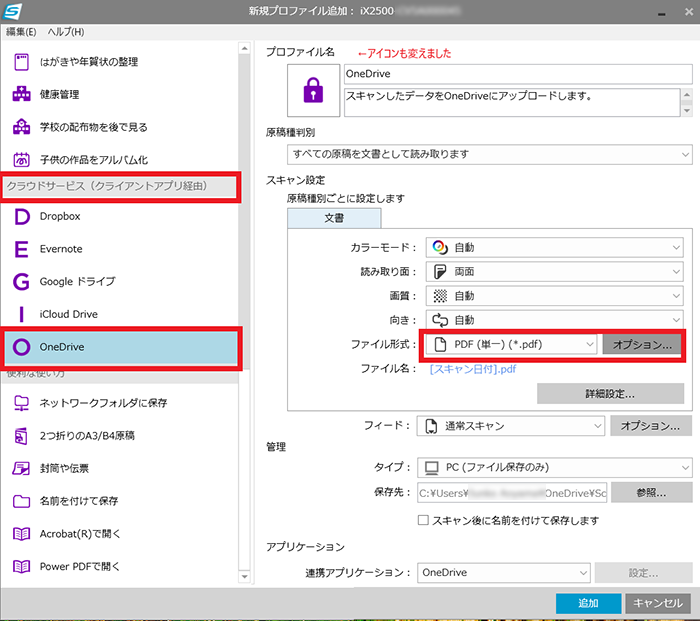Screen dimensions: 700x621
Task: Click the save-with-name folder icon
Action: [21, 501]
